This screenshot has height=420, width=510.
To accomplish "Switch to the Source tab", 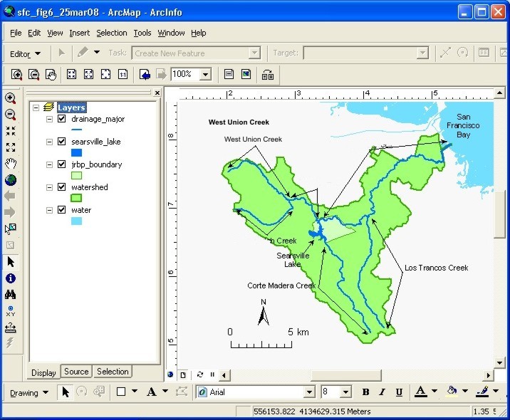I will (x=76, y=372).
